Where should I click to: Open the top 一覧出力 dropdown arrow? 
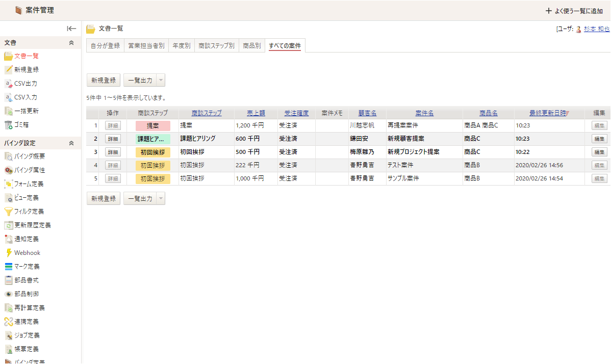coord(161,80)
